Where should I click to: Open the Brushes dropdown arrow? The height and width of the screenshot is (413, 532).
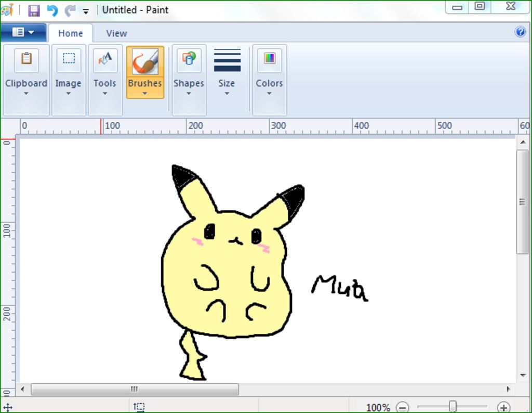click(145, 94)
